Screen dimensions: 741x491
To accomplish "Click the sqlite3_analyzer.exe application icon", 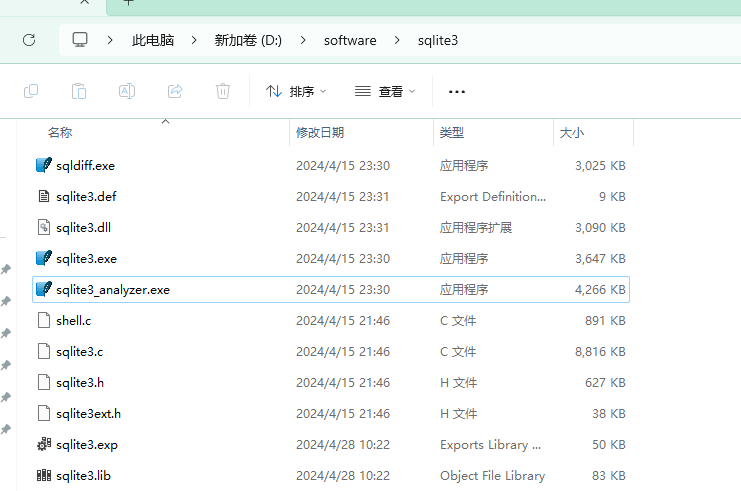I will tap(43, 289).
